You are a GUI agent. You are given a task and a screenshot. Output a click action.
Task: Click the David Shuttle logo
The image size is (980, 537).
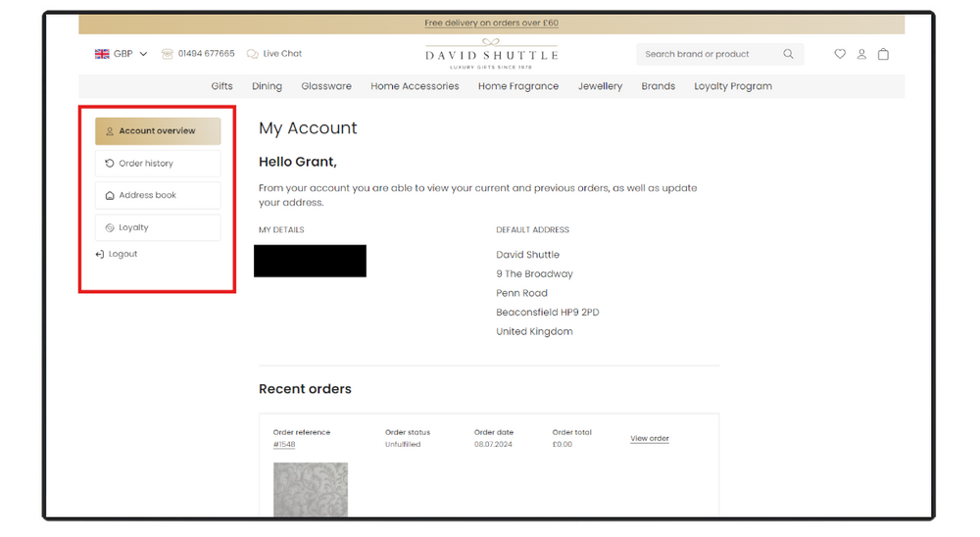click(x=491, y=55)
